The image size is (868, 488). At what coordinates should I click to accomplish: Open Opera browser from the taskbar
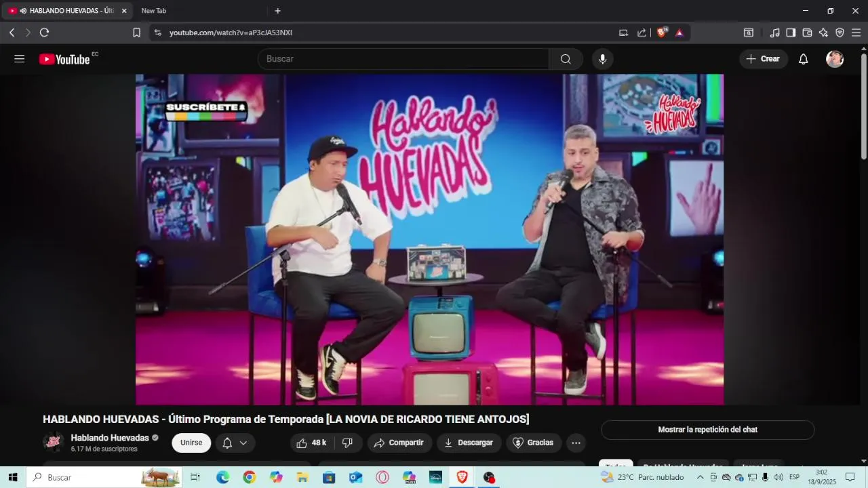pos(382,477)
